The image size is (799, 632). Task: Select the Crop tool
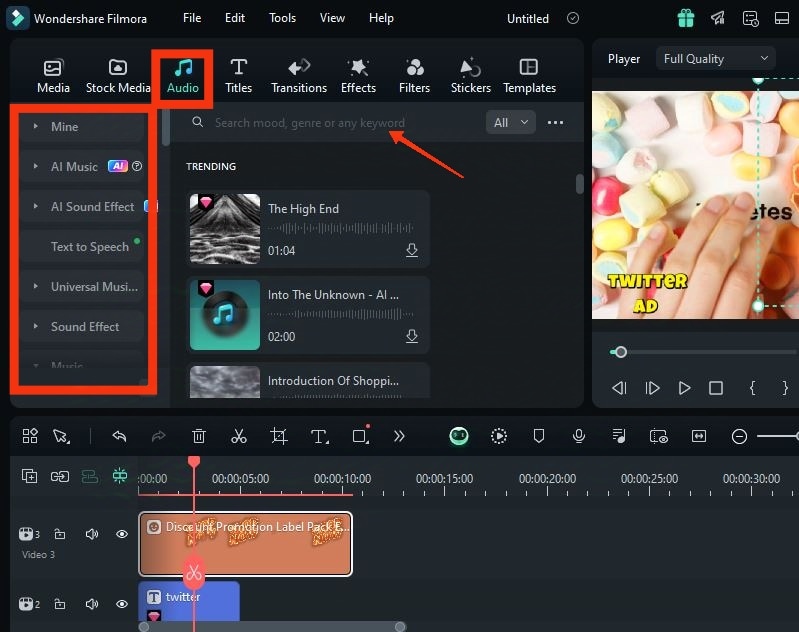279,436
